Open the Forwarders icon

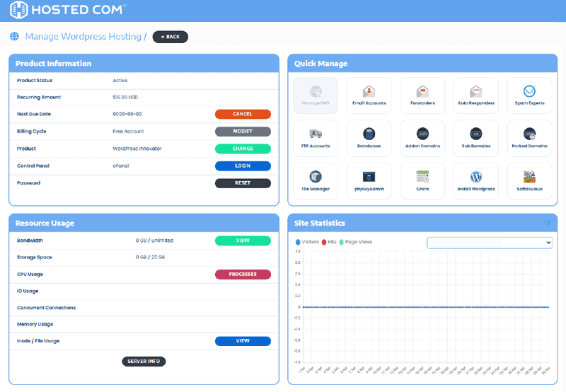[x=422, y=96]
